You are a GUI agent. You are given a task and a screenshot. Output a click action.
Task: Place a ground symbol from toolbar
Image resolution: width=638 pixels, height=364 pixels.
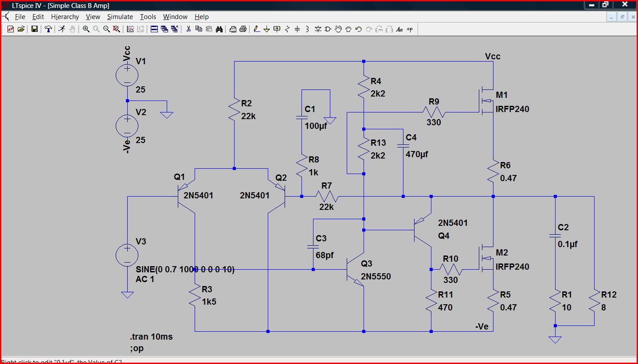pos(267,29)
